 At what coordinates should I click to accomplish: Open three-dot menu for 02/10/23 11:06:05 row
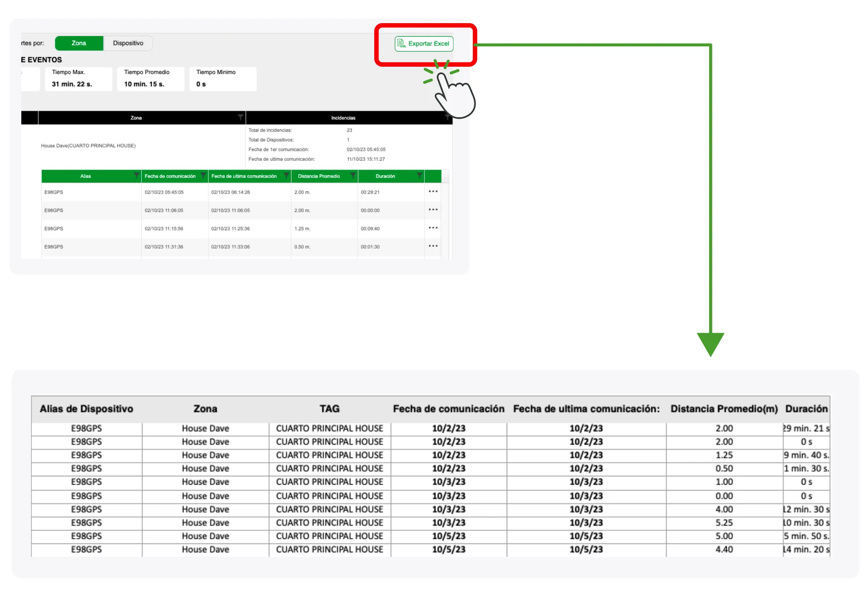433,209
